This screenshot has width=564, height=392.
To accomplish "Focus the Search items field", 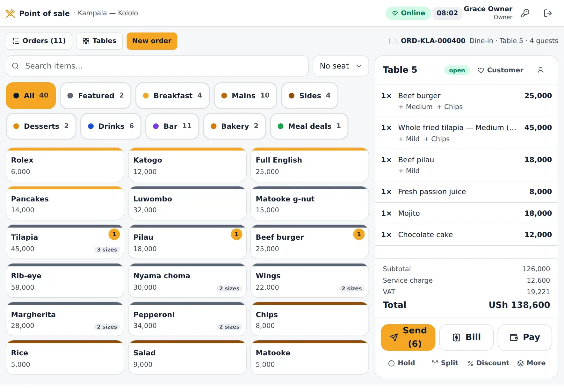I will click(x=157, y=66).
